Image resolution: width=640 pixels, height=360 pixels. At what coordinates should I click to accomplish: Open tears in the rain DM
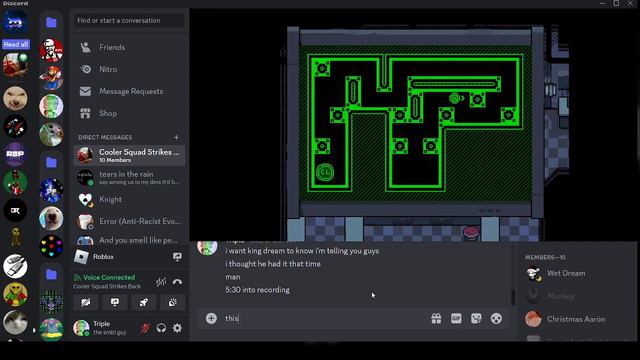click(129, 178)
